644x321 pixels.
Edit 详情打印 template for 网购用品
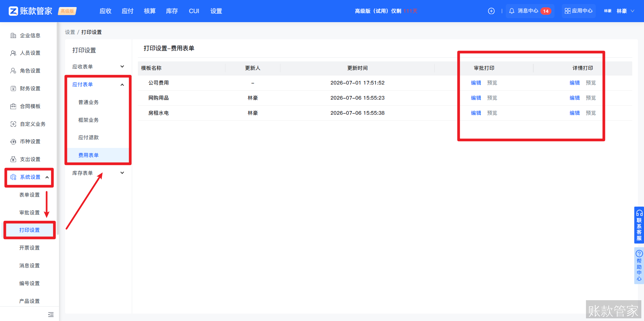575,98
